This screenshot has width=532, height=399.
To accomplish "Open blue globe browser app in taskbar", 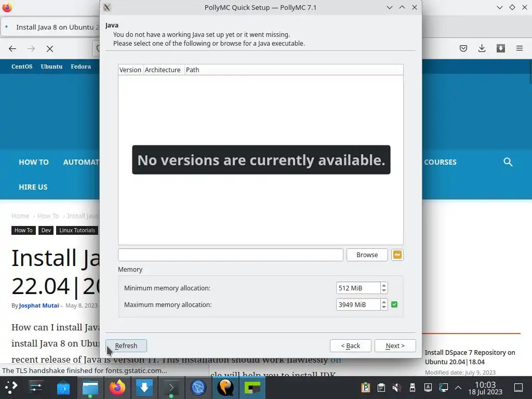I will pyautogui.click(x=198, y=388).
